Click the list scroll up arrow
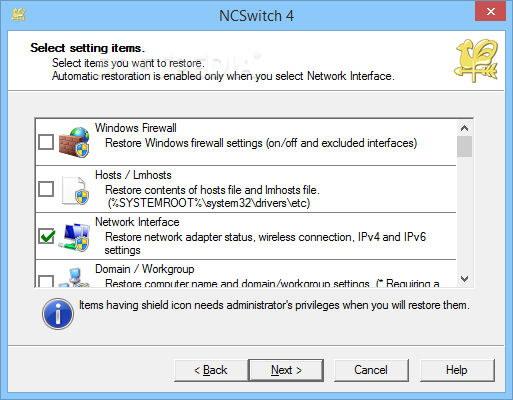The width and height of the screenshot is (513, 400). [464, 128]
